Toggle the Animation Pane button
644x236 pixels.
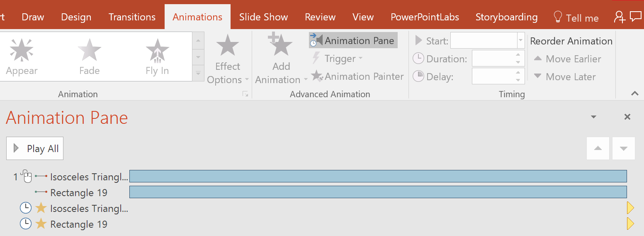[353, 41]
